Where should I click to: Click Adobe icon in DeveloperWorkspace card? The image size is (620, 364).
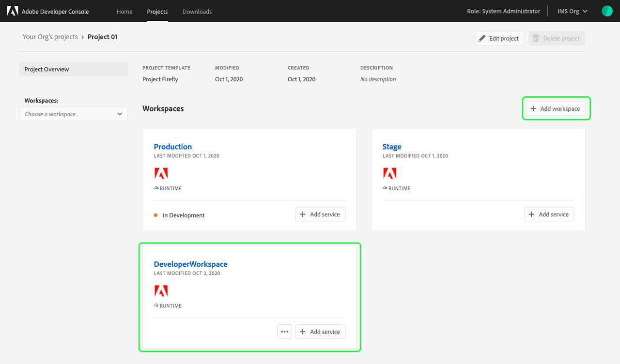tap(161, 291)
